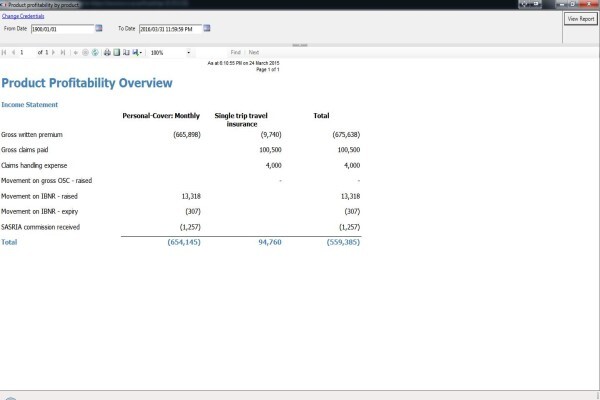Open zoom level dropdown
The width and height of the screenshot is (600, 400).
(x=189, y=52)
